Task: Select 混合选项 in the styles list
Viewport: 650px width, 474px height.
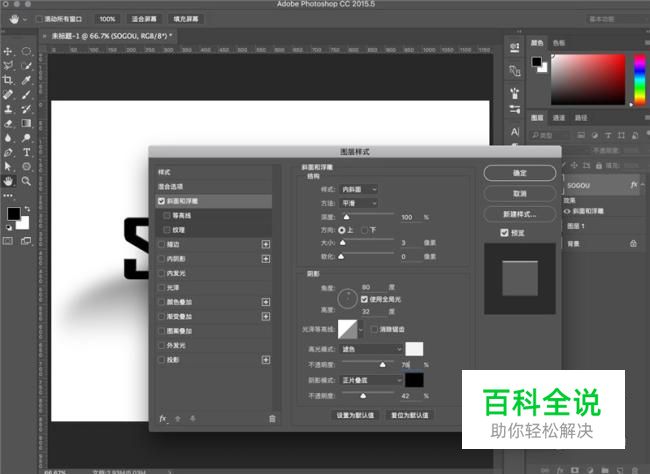Action: (x=214, y=187)
